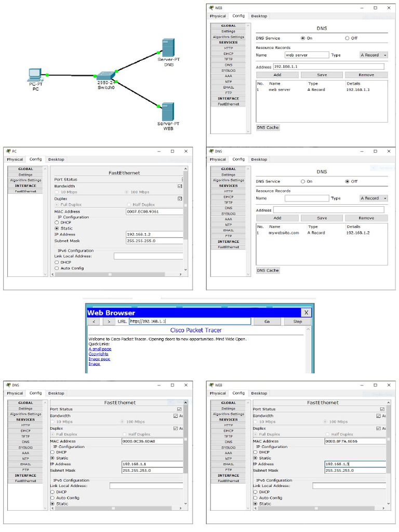This screenshot has width=399, height=532.
Task: Select IPv6 Auto Config in PC window
Action: click(57, 268)
